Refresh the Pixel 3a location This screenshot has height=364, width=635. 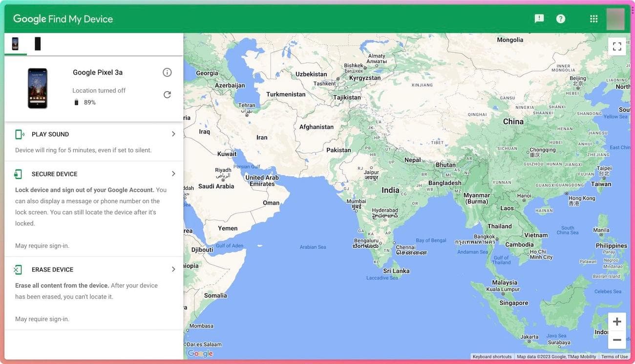point(167,94)
